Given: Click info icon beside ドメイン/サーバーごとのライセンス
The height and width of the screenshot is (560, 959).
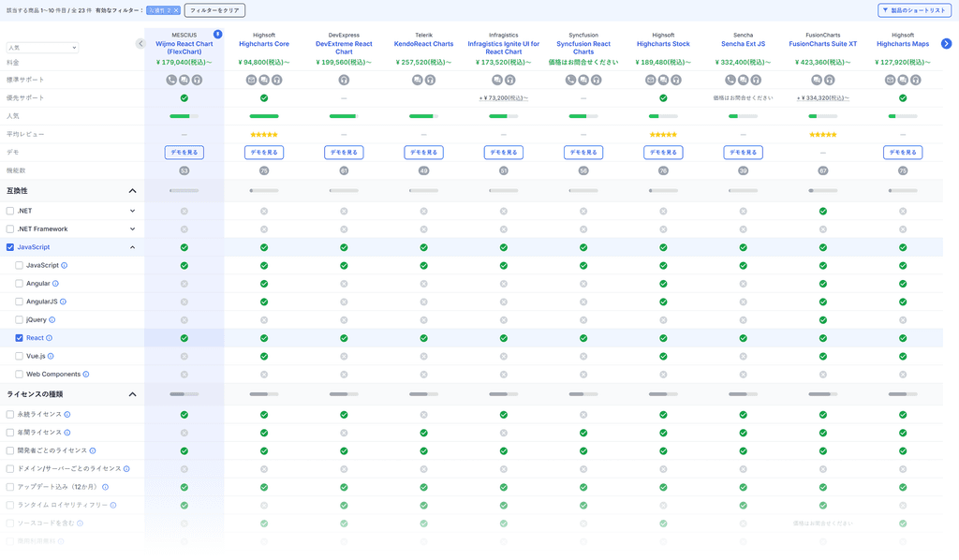Looking at the screenshot, I should point(126,469).
